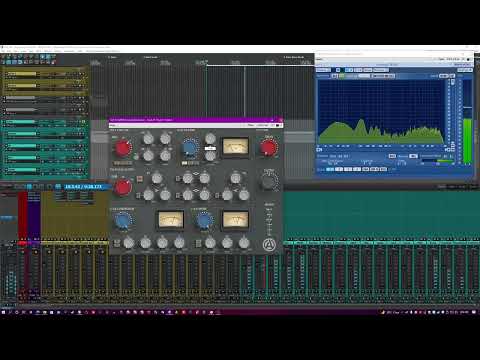Toggle the orange button beside the second-row red knob
The width and height of the screenshot is (480, 360).
coord(140,179)
